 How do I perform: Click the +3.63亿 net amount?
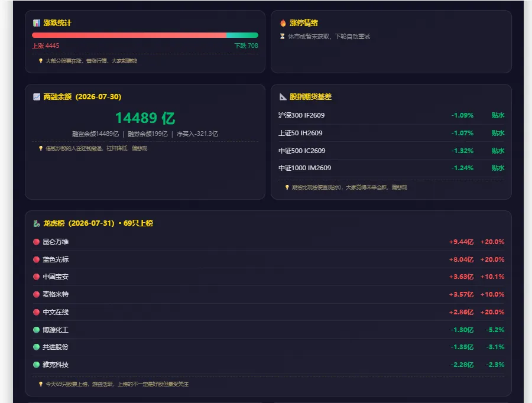(x=461, y=277)
